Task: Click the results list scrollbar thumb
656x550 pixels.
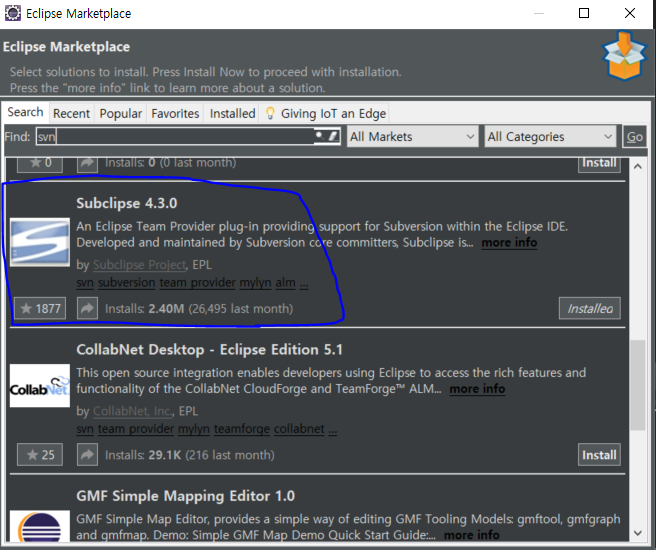Action: click(638, 385)
